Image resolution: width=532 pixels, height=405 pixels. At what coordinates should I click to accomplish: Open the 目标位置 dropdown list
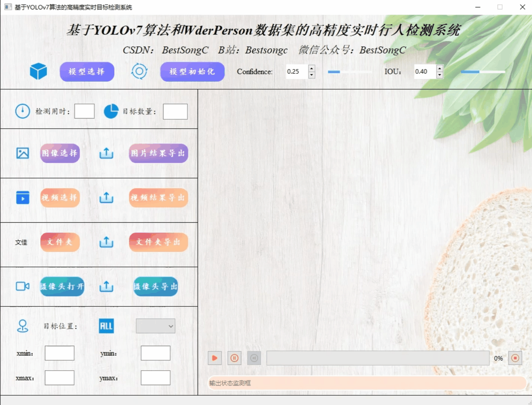[x=155, y=326]
